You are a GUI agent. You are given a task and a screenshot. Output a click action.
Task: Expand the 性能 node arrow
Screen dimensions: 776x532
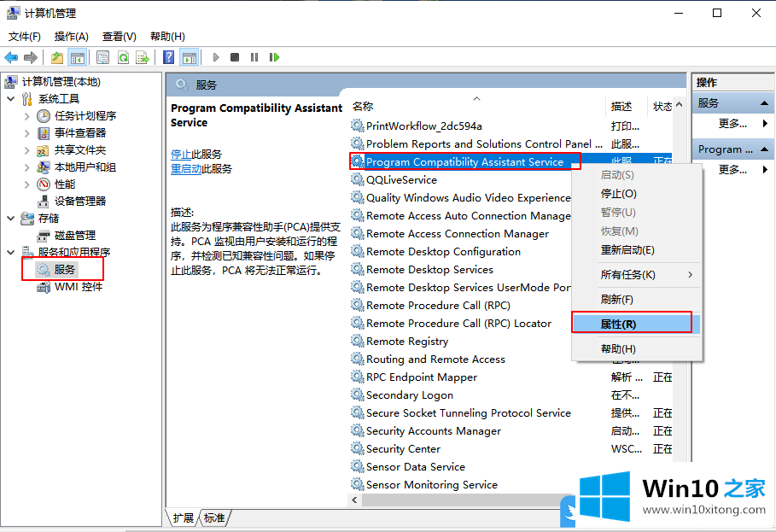(26, 184)
